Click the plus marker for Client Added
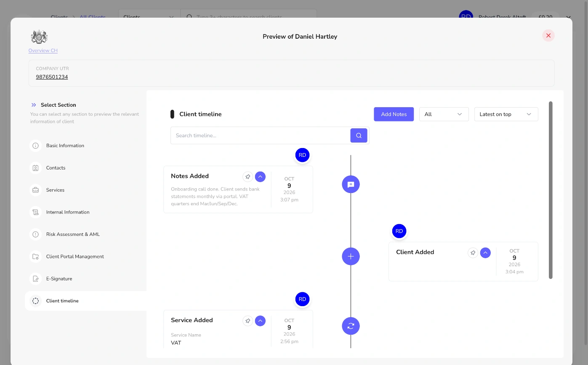588x365 pixels. (x=351, y=256)
